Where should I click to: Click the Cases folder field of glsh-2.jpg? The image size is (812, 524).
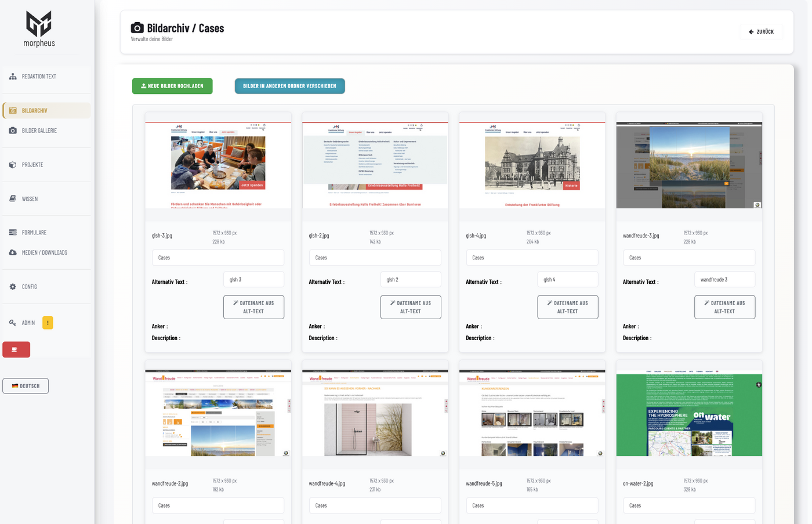pos(375,258)
